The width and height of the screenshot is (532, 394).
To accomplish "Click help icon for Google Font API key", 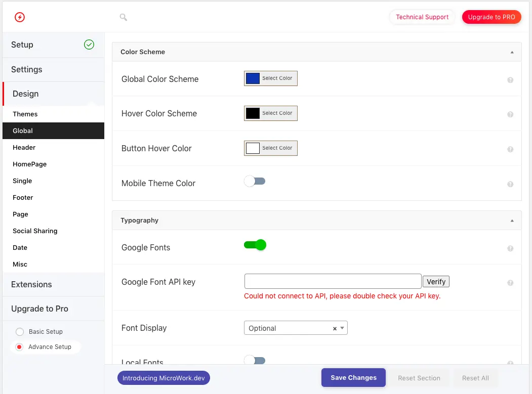I will 510,283.
